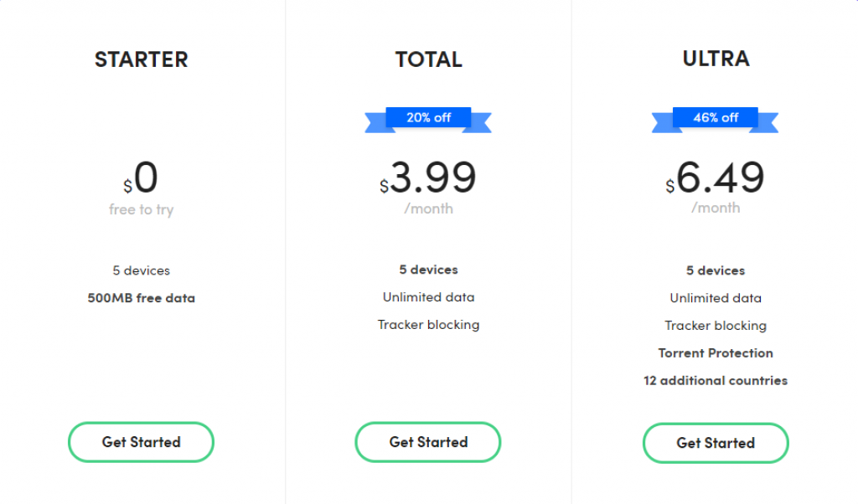Click 5 devices in STARTER plan

pyautogui.click(x=141, y=270)
